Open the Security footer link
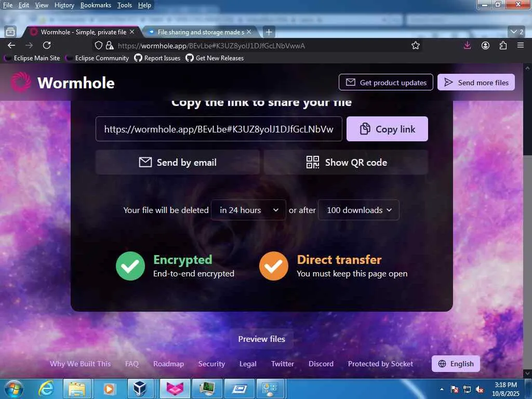 pyautogui.click(x=212, y=364)
